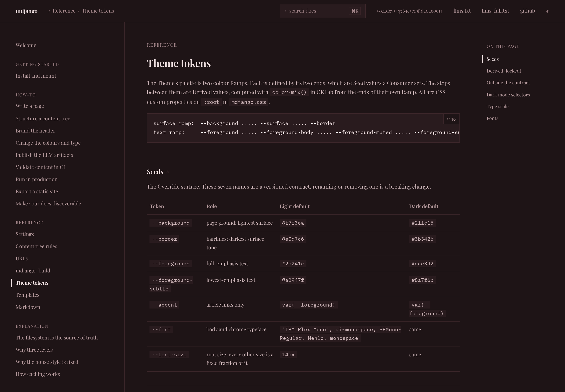This screenshot has height=392, width=565.
Task: Jump to the Dark mode selectors section
Action: [x=508, y=95]
